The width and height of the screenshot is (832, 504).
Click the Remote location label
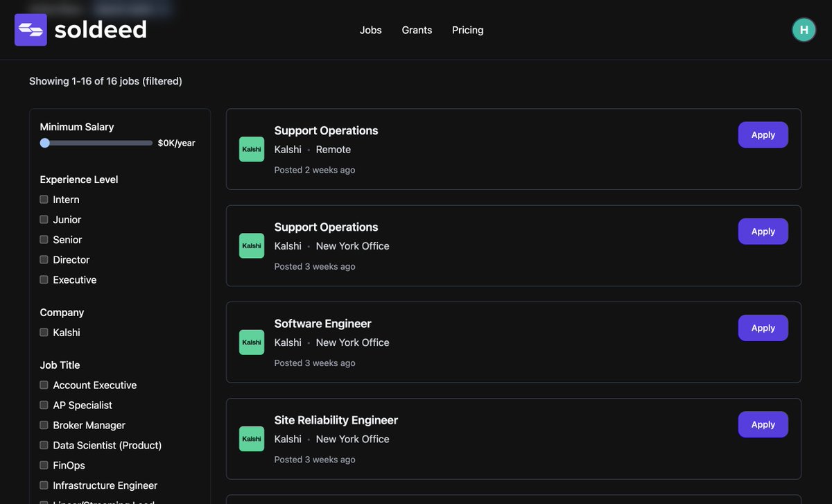click(333, 150)
